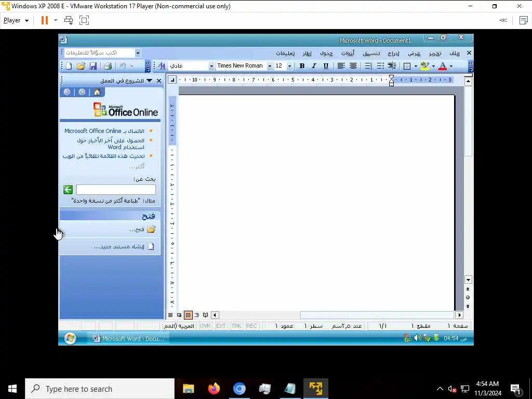532x399 pixels.
Task: Click الاتصال بـ Microsoft Office Online link
Action: pos(104,131)
